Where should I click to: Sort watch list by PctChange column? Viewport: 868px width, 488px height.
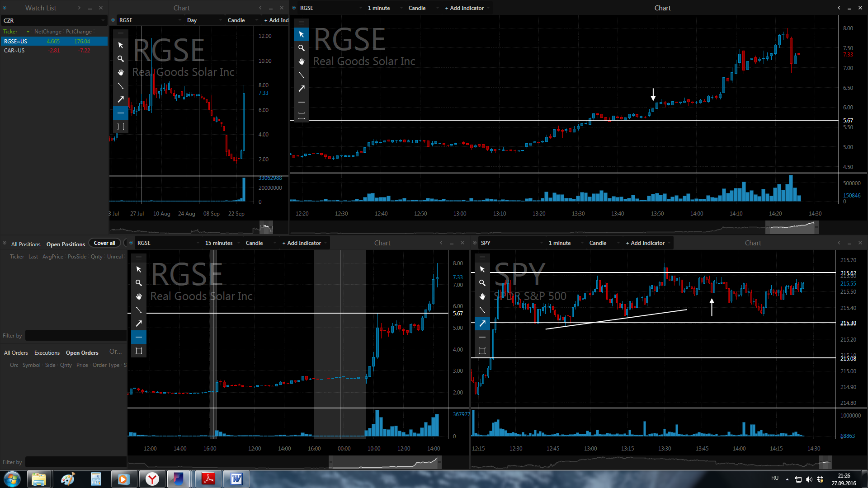pyautogui.click(x=79, y=31)
